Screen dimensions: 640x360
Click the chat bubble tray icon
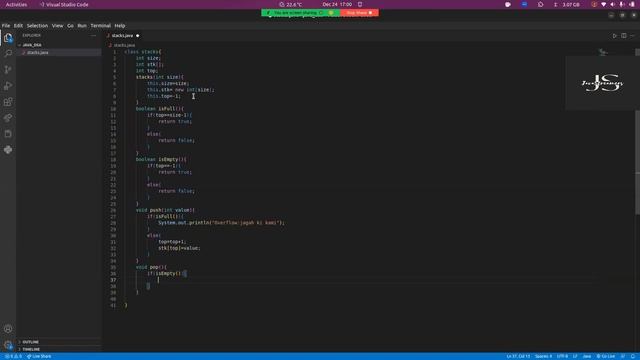[508, 4]
